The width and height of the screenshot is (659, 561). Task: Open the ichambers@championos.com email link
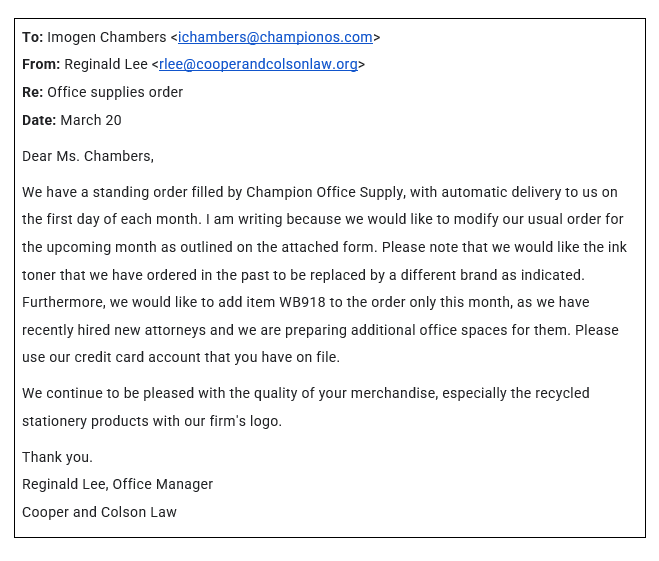click(x=275, y=37)
